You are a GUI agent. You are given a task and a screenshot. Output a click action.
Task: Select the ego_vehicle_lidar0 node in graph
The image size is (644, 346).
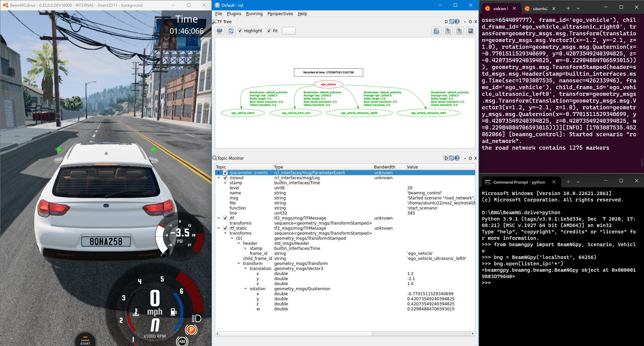point(243,113)
